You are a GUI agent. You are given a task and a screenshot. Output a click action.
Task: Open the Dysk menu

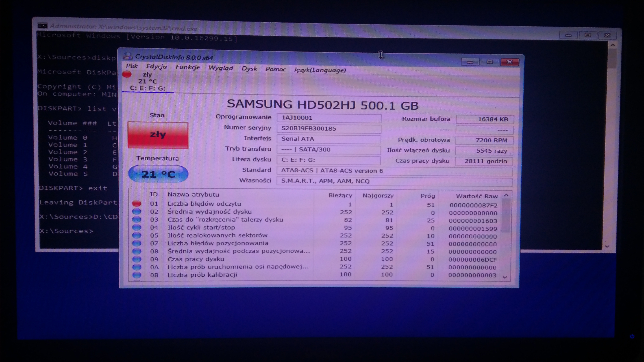249,68
